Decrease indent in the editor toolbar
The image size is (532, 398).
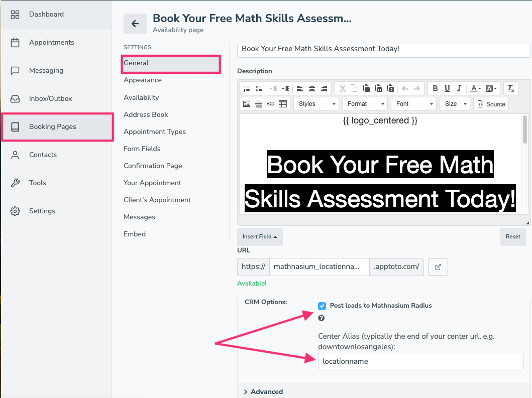[273, 88]
